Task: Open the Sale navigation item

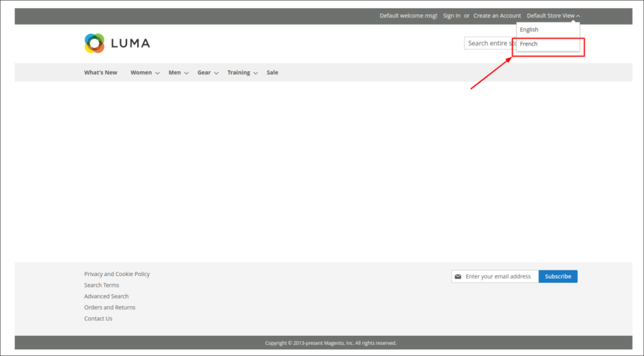Action: (272, 73)
